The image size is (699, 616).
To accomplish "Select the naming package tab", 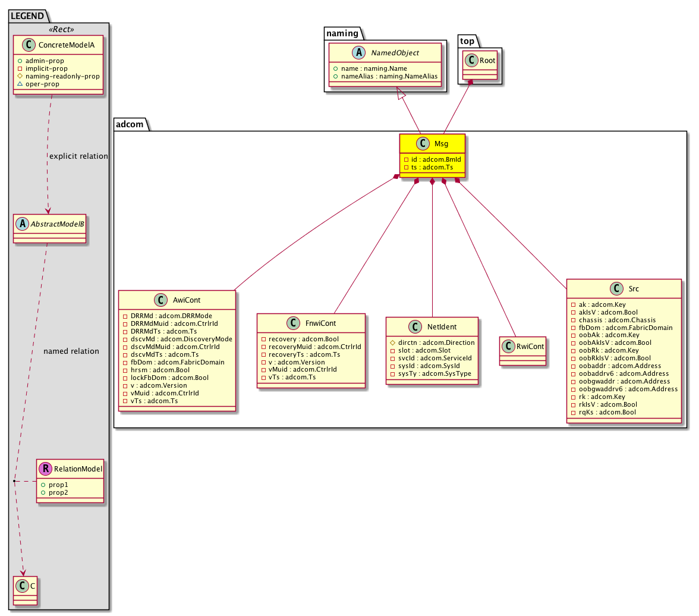I will click(341, 33).
